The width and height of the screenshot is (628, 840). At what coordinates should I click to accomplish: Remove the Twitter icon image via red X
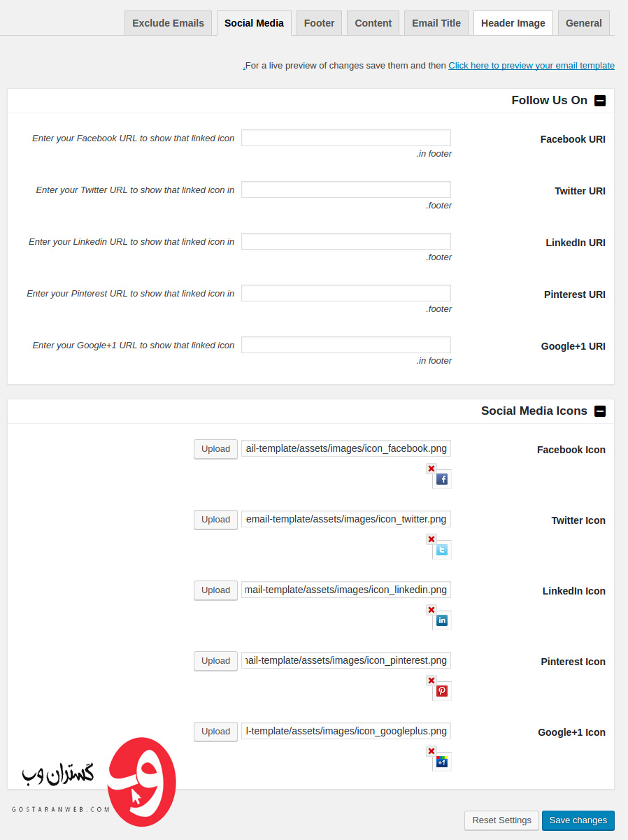[431, 539]
